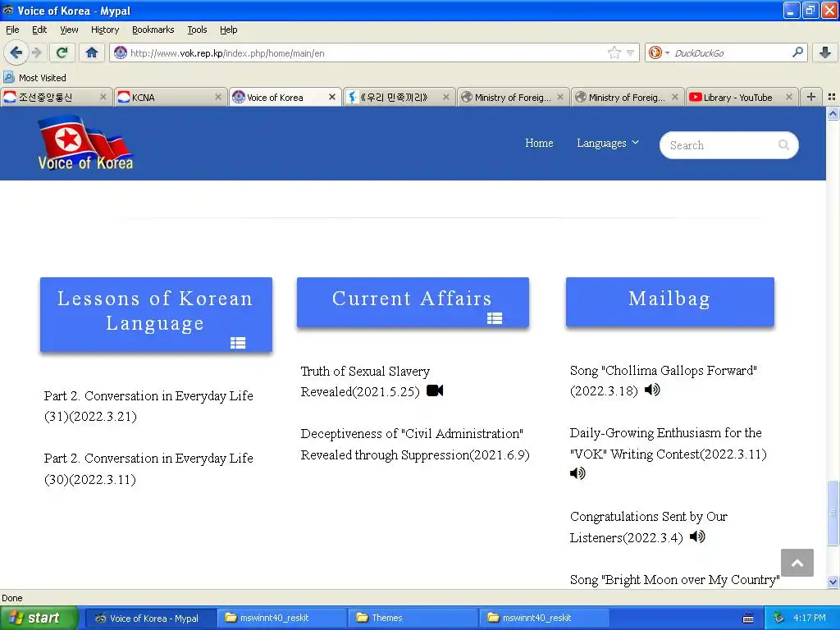Bookmark the page with the star icon
Image resolution: width=840 pixels, height=630 pixels.
pyautogui.click(x=614, y=52)
